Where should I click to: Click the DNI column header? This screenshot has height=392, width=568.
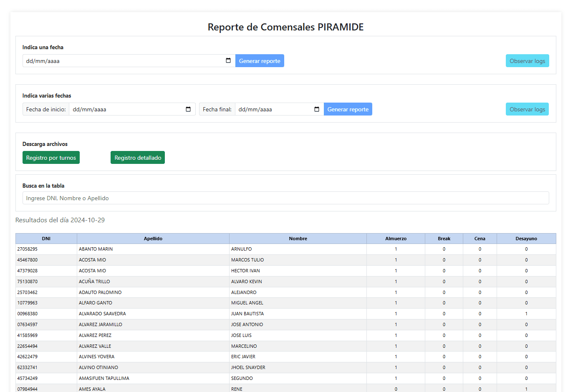[46, 239]
